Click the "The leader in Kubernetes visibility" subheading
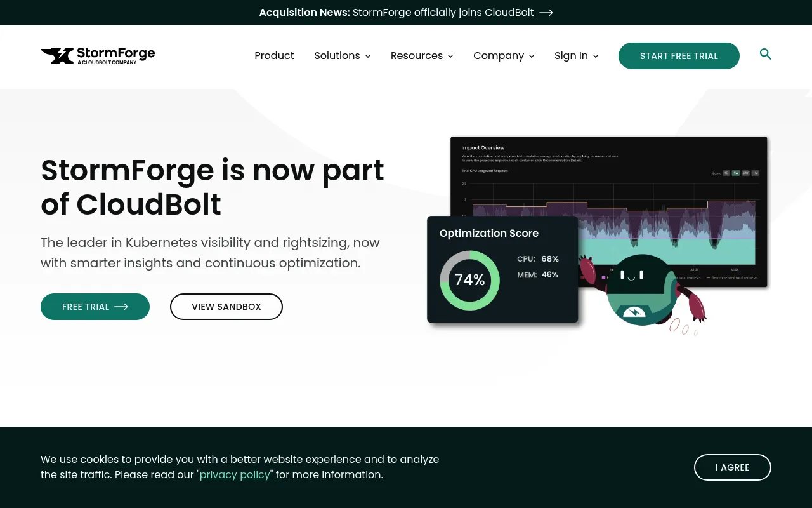 click(210, 253)
